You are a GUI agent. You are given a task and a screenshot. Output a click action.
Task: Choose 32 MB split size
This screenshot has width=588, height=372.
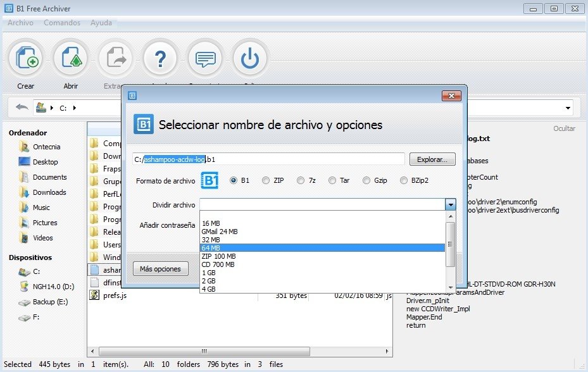(x=323, y=240)
